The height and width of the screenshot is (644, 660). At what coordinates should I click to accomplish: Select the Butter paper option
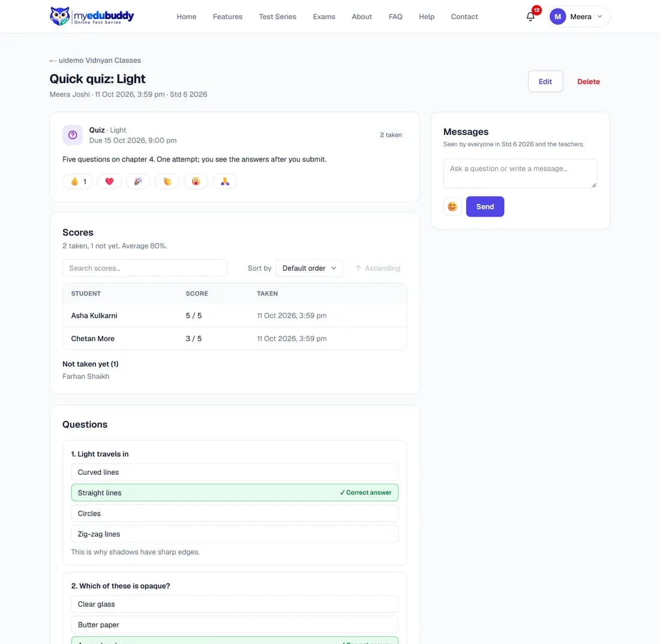pyautogui.click(x=235, y=625)
